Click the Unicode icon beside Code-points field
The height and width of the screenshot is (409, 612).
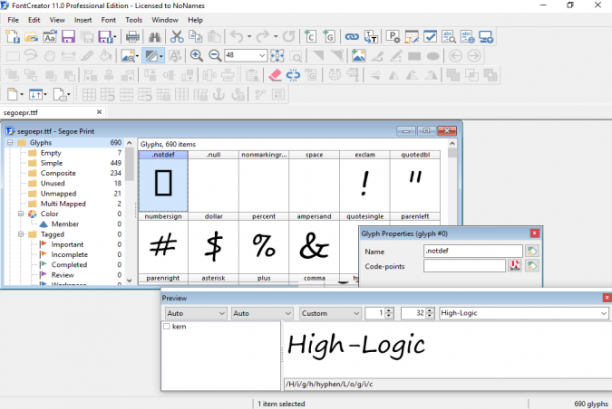[x=515, y=266]
